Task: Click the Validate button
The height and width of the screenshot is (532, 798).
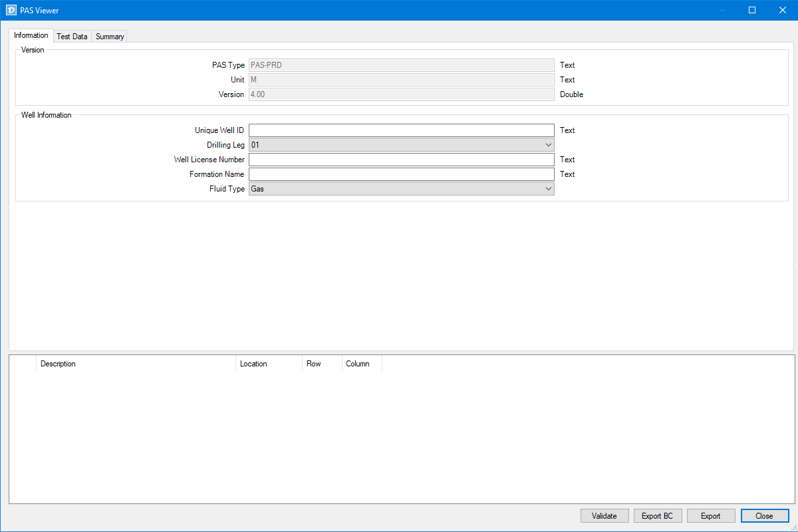Action: click(604, 516)
